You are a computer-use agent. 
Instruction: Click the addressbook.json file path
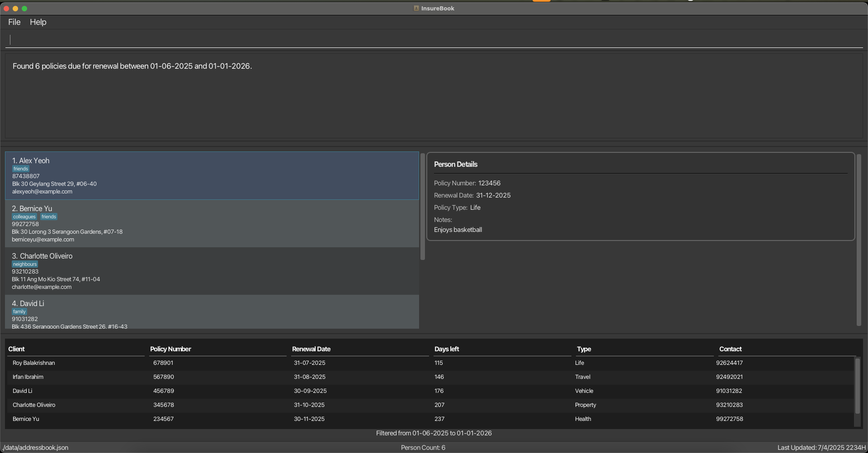(x=35, y=448)
